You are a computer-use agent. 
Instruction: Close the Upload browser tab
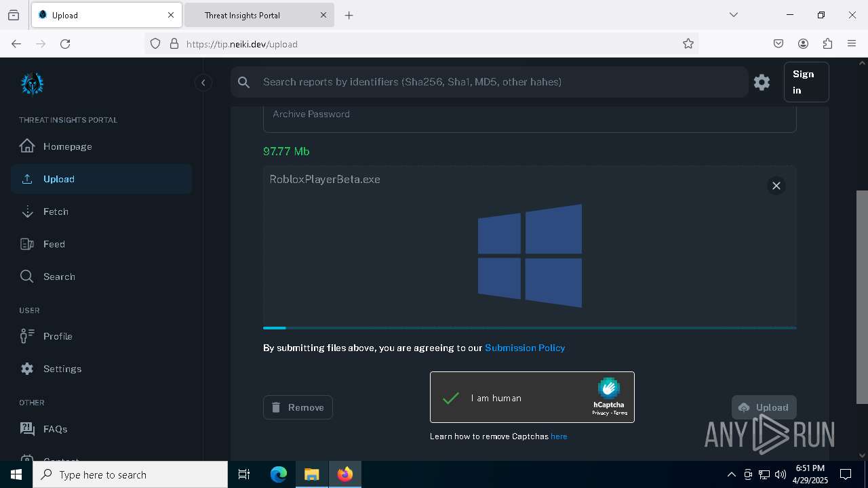pos(171,15)
